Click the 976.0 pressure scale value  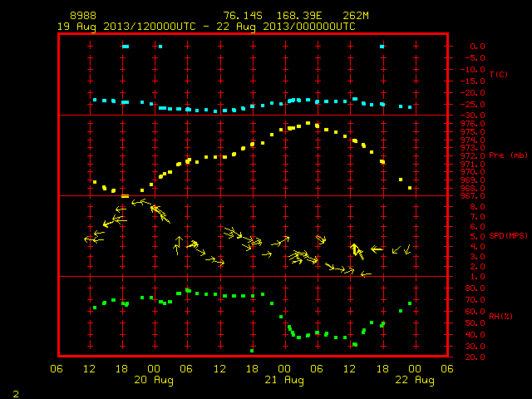472,124
